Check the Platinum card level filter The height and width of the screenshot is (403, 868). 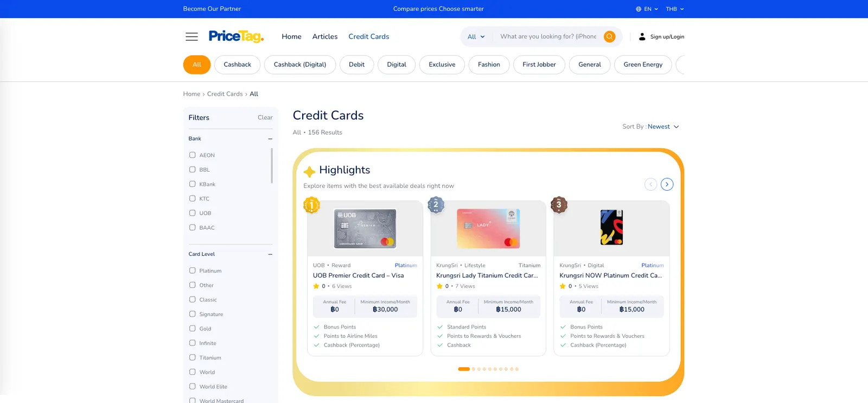pos(192,270)
